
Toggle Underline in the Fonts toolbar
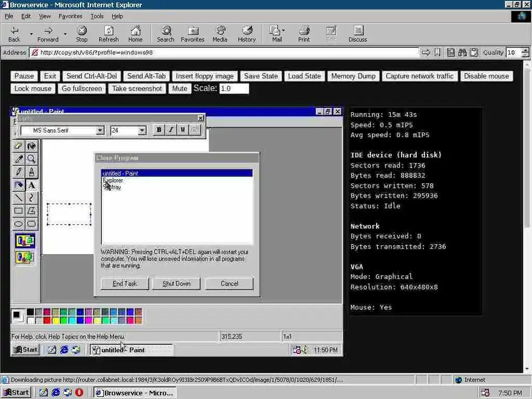pos(183,130)
